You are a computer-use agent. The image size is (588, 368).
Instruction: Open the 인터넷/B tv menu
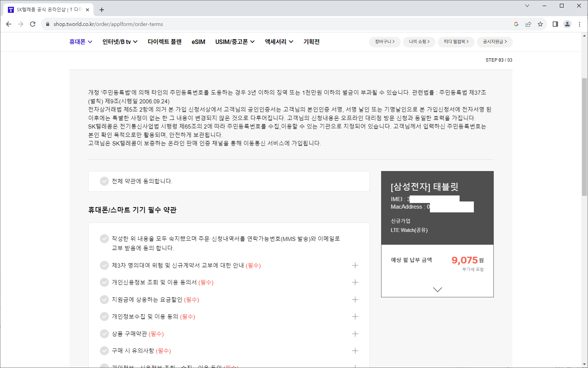120,42
